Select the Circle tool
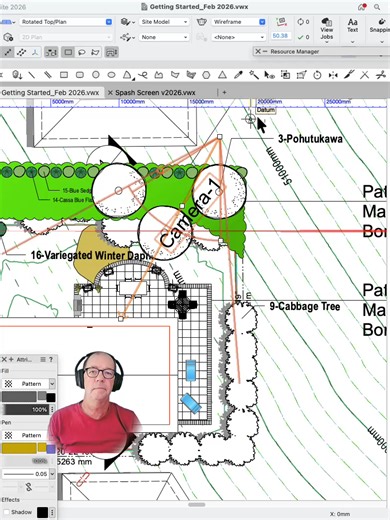 pyautogui.click(x=96, y=75)
